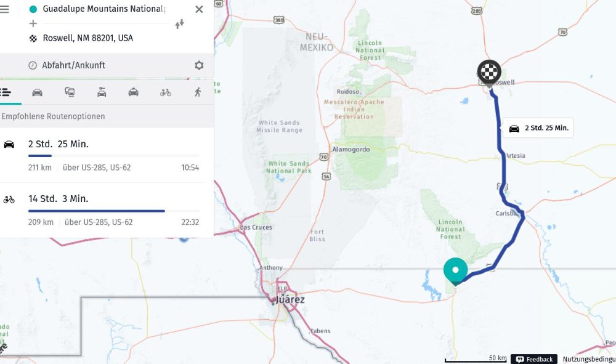This screenshot has width=616, height=364.
Task: Choose car-sharing mode icon
Action: pos(102,92)
